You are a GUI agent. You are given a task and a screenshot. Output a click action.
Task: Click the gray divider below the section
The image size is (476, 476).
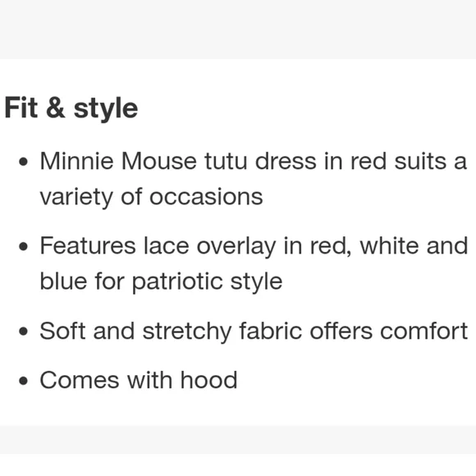[x=238, y=440]
